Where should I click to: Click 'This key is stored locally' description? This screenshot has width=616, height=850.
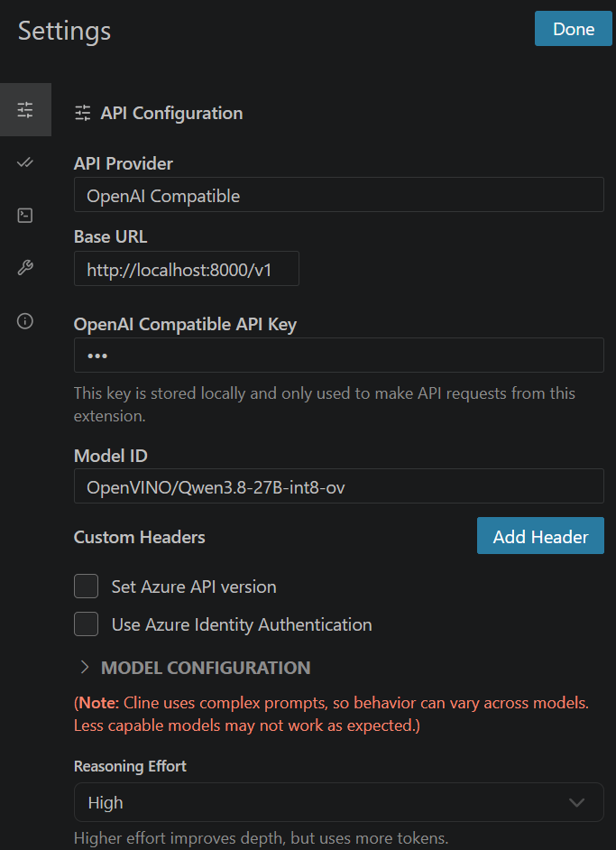point(325,404)
